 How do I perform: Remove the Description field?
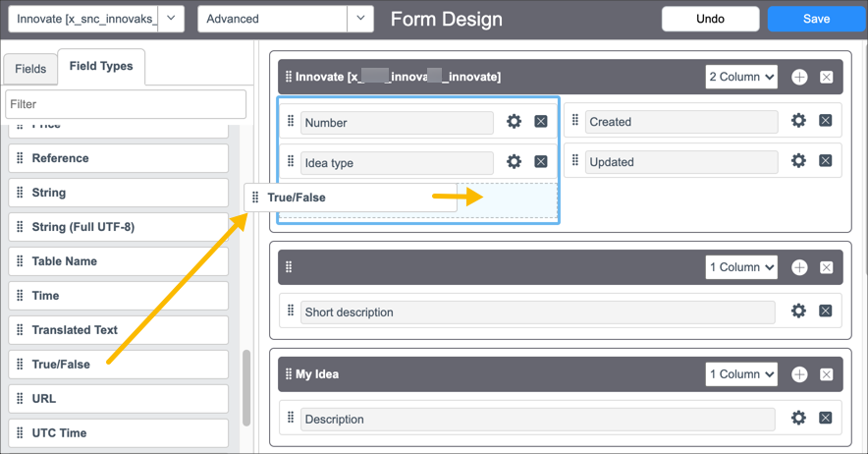tap(826, 418)
